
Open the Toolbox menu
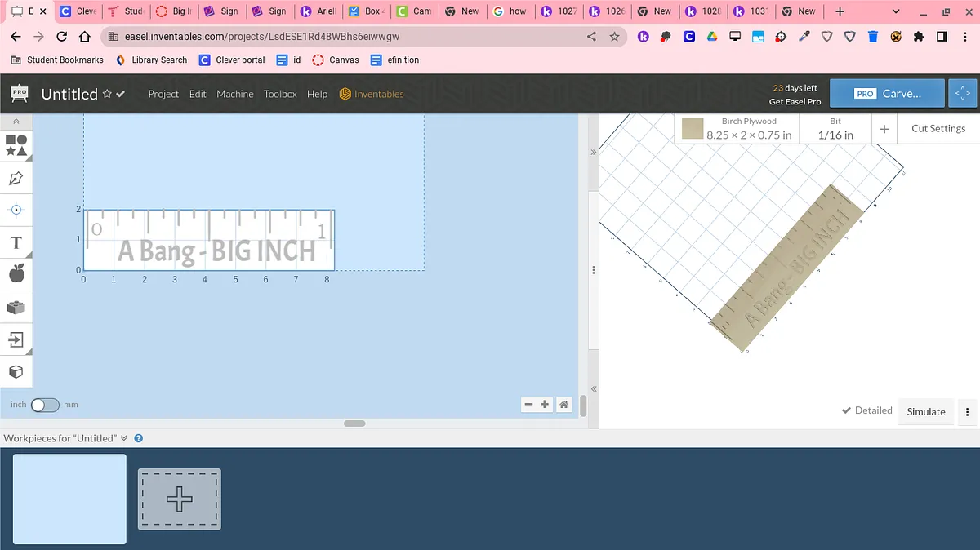280,94
